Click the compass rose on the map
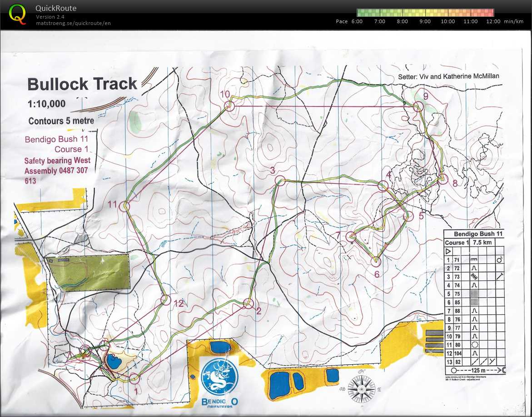 point(362,389)
